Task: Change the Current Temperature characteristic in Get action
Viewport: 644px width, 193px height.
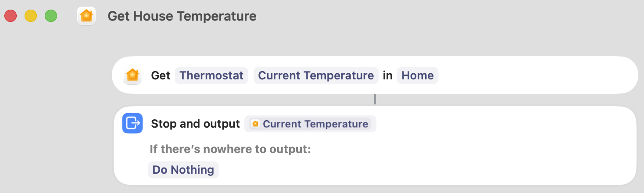Action: (315, 75)
